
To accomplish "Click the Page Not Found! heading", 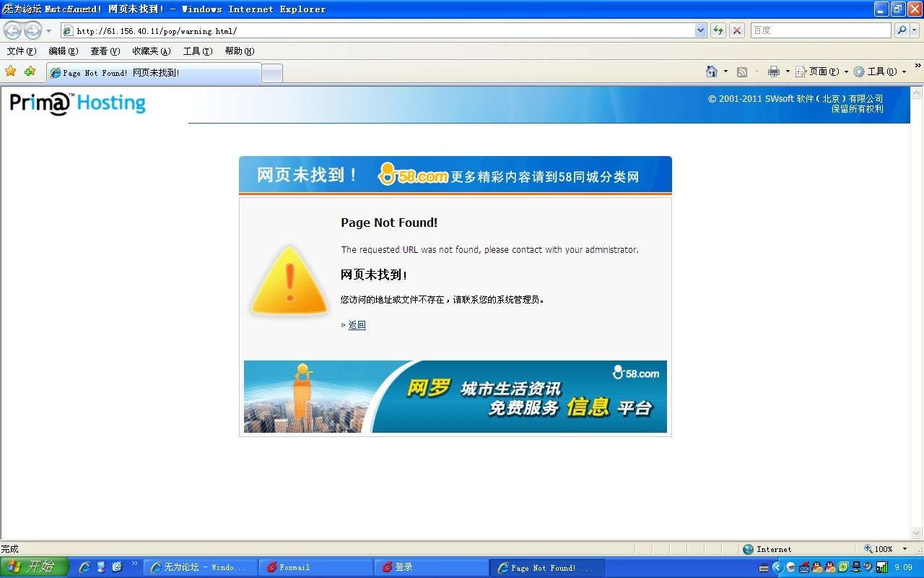I will 389,223.
